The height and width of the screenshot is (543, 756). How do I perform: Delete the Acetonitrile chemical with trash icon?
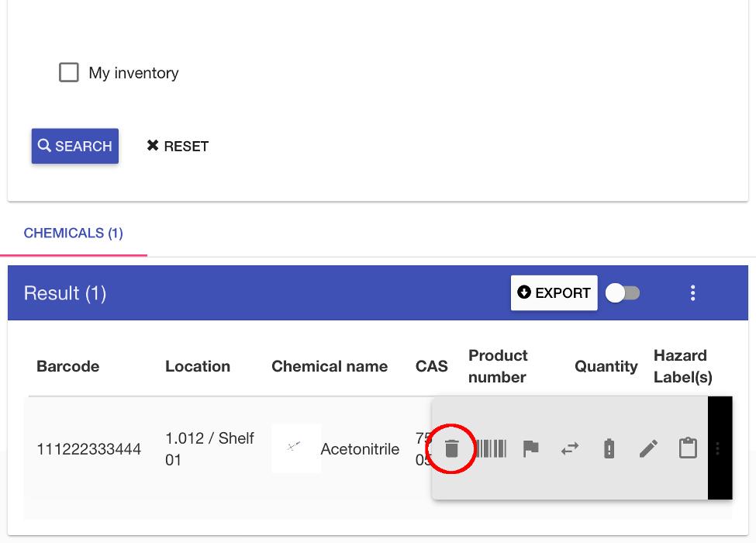(x=452, y=448)
